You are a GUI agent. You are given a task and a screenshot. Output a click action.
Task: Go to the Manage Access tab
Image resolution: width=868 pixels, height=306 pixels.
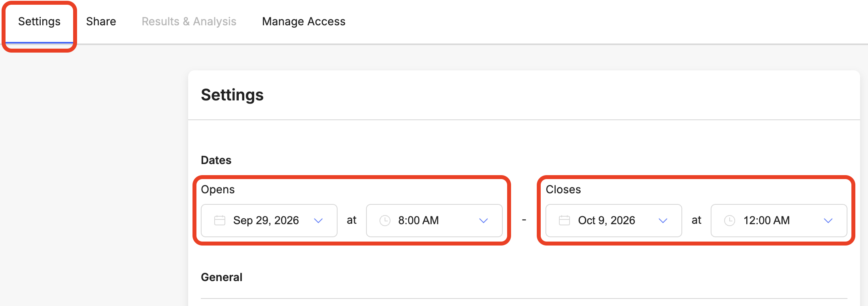click(x=304, y=21)
